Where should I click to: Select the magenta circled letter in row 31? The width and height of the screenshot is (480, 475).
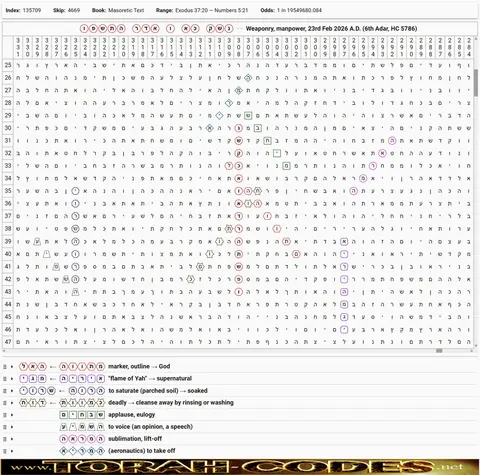(392, 141)
